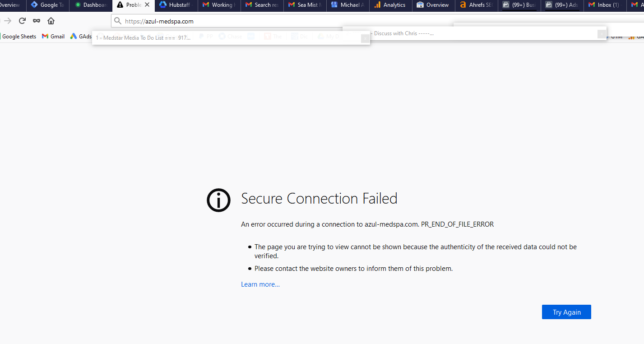Image resolution: width=644 pixels, height=344 pixels.
Task: Switch to the Google Tag Manager tab
Action: tap(47, 5)
